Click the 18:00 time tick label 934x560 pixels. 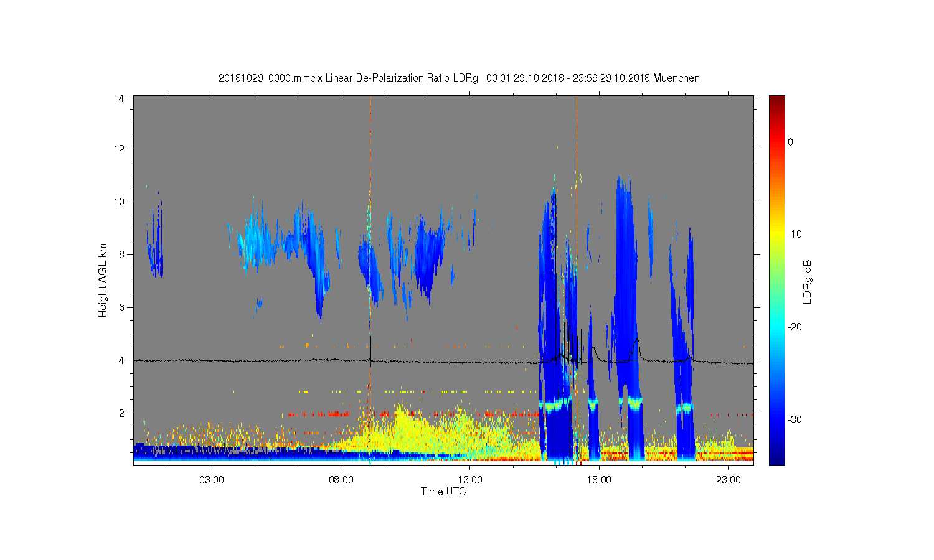point(599,480)
